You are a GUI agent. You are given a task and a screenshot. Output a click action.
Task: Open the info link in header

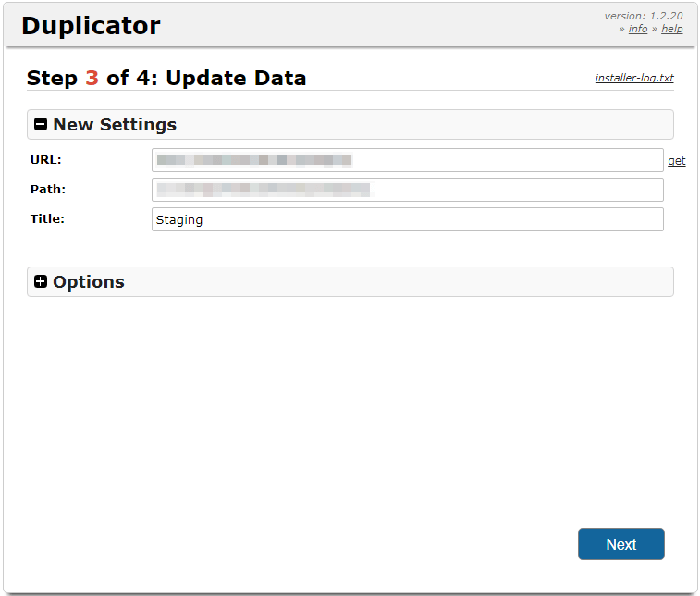(x=637, y=29)
